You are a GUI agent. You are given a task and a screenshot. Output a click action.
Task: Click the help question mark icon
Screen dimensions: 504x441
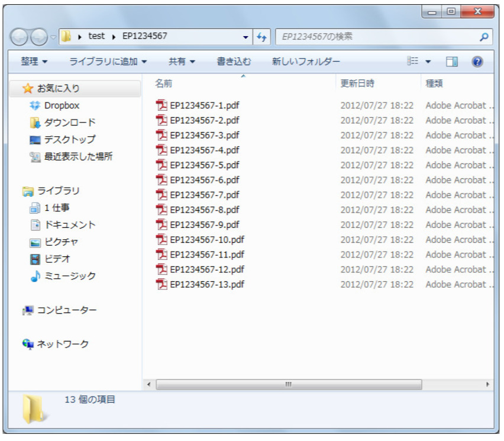point(477,62)
